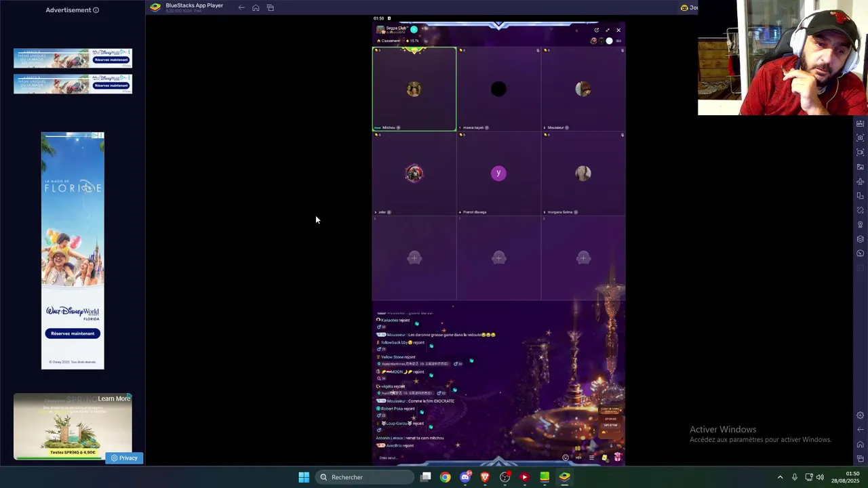
Task: Click the taskbar Rechercher search box
Action: tap(365, 477)
